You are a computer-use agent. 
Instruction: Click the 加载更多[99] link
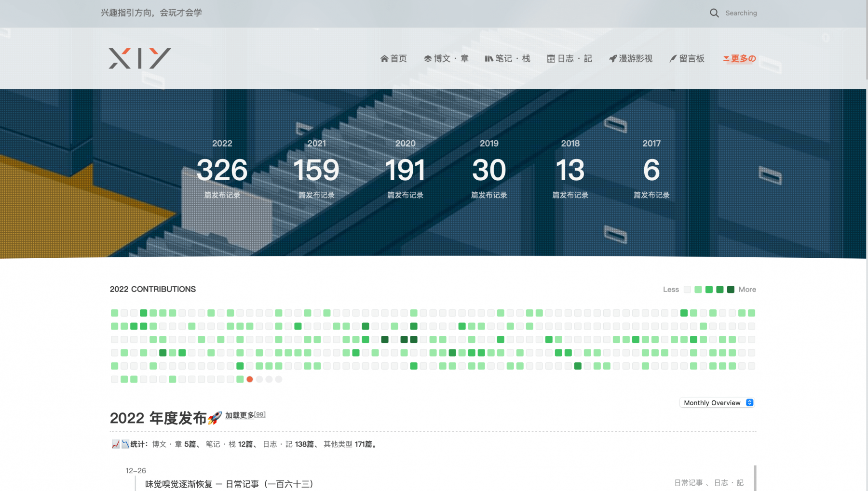[245, 415]
